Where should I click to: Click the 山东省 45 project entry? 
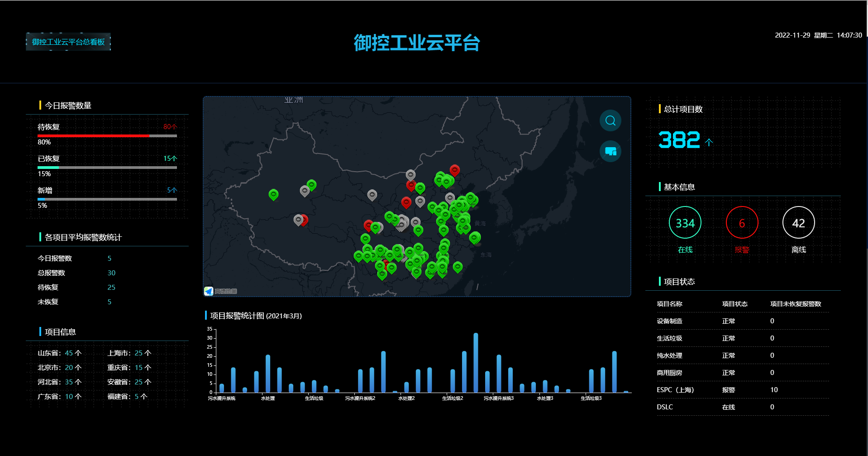coord(59,353)
